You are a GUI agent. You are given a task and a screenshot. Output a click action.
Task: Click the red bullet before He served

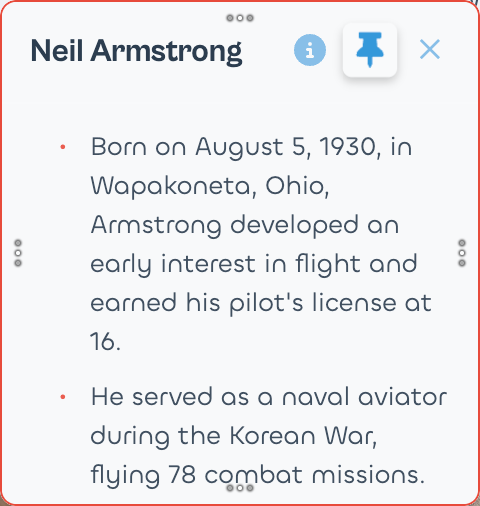(62, 397)
